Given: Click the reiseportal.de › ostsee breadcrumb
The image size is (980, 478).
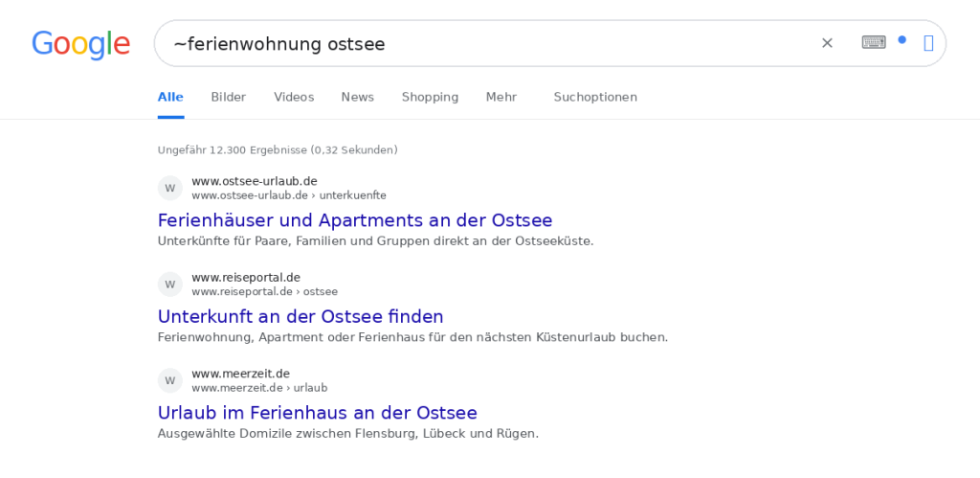Looking at the screenshot, I should tap(265, 292).
